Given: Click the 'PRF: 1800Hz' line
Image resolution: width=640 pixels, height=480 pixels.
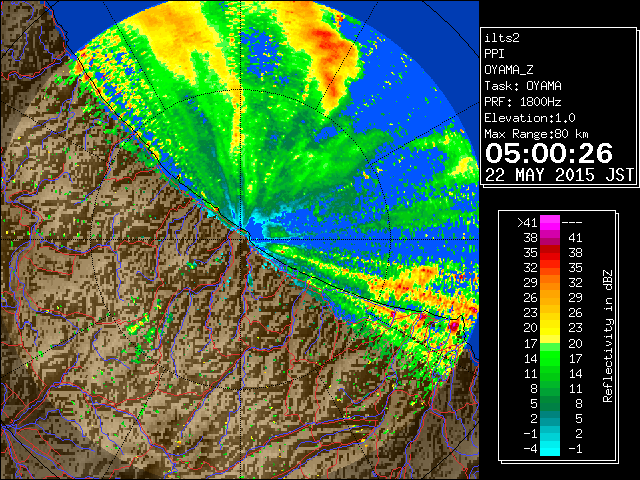Looking at the screenshot, I should click(523, 102).
